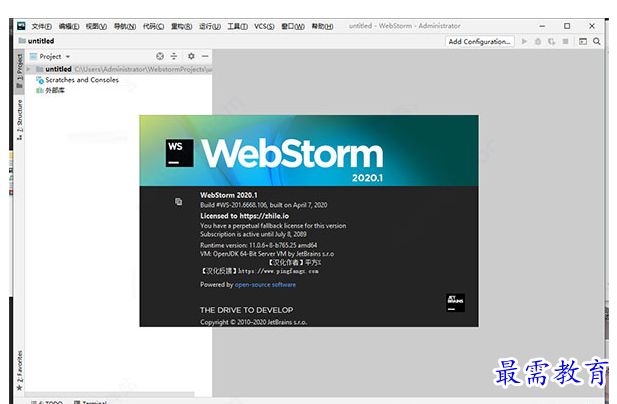Click the WS logo in About splash
617x404 pixels.
point(179,153)
